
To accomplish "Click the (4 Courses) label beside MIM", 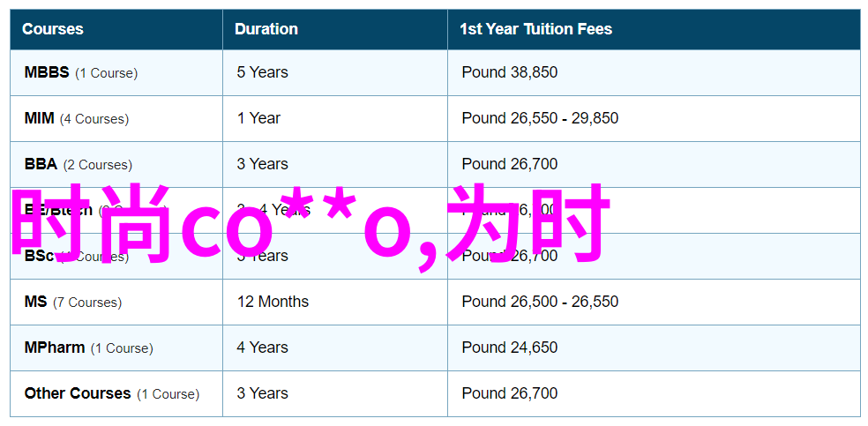I will [94, 119].
